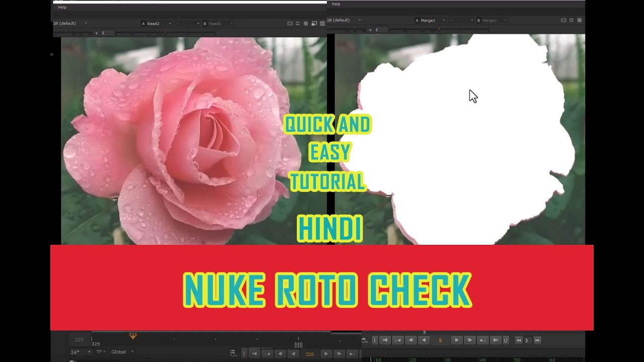Click the current frame 5 field
Screen dimensions: 644x362
point(440,340)
